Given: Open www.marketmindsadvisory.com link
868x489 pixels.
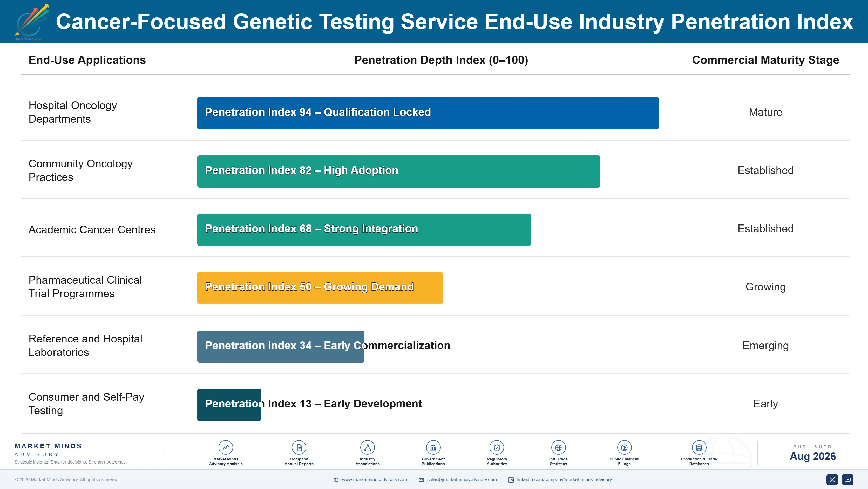Looking at the screenshot, I should (374, 480).
